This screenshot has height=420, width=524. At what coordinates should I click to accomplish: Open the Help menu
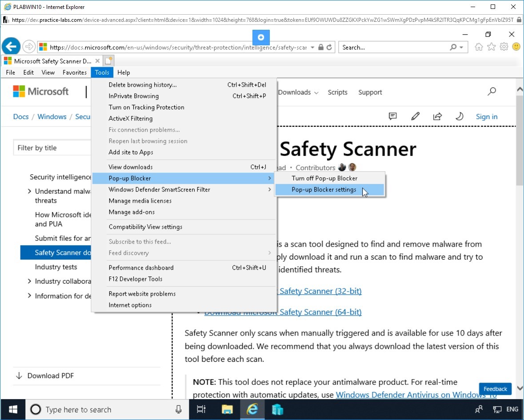(124, 72)
